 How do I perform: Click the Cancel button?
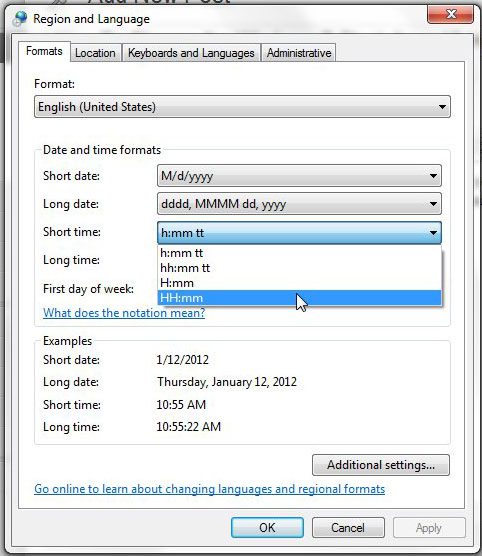click(348, 528)
